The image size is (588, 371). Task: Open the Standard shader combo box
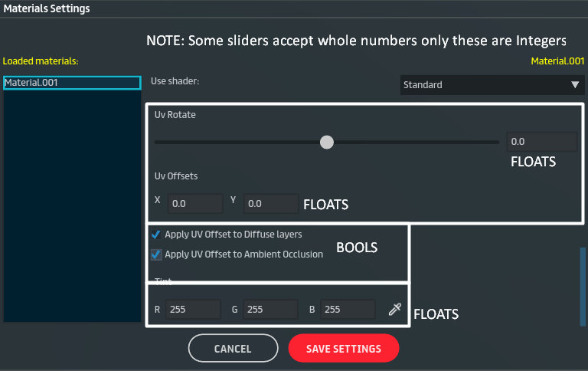490,85
